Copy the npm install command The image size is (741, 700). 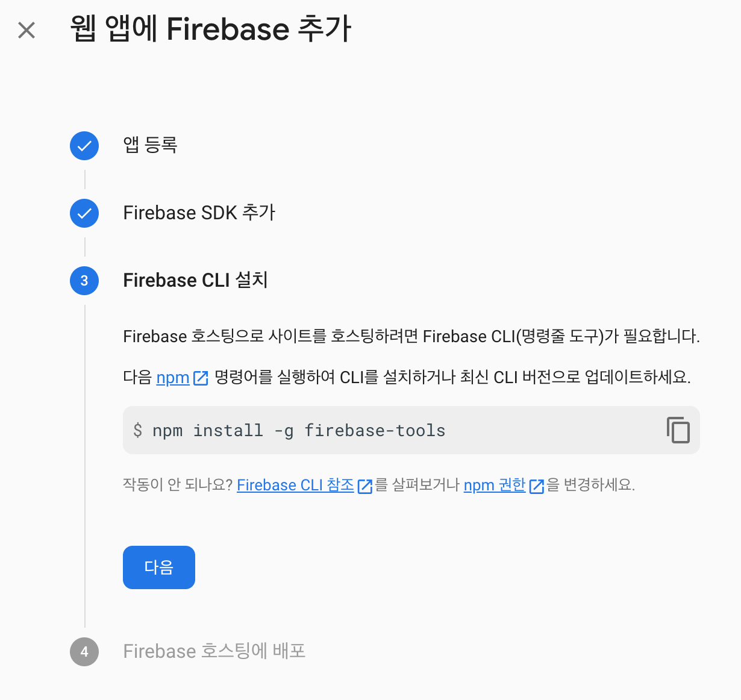coord(678,430)
